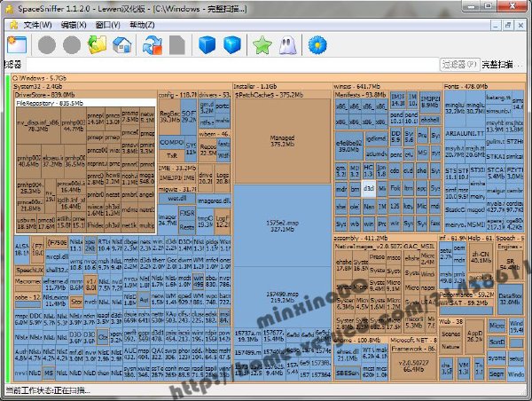Select the e4e8be02 39.0Mb block
This screenshot has width=532, height=401.
pos(349,146)
